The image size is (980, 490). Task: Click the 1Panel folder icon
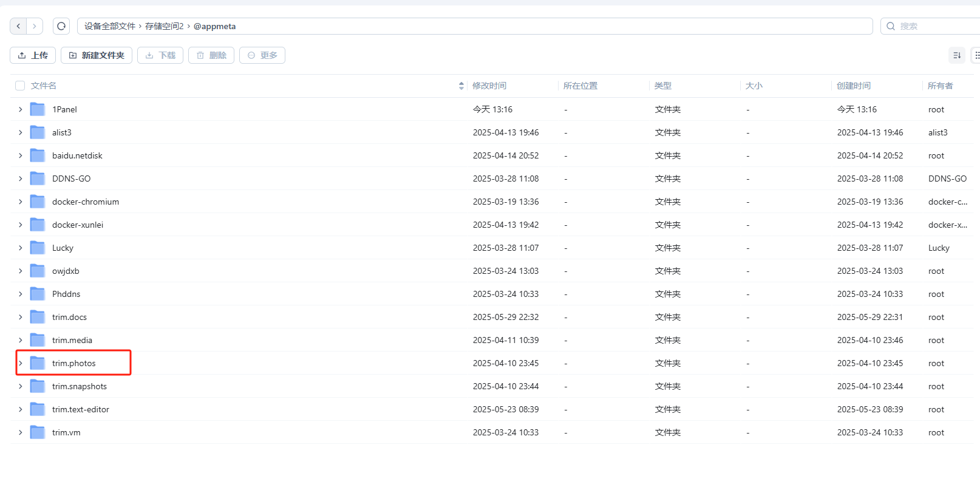click(x=38, y=109)
